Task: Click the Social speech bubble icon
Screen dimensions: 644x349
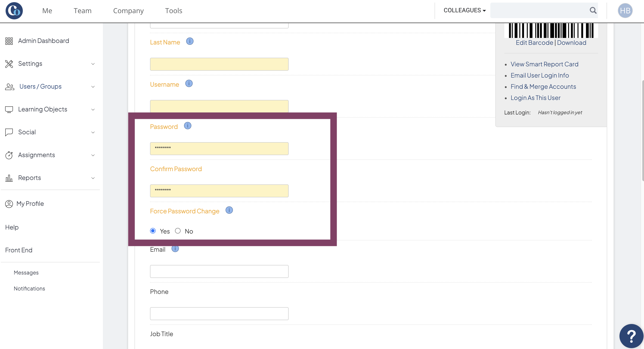Action: coord(9,132)
